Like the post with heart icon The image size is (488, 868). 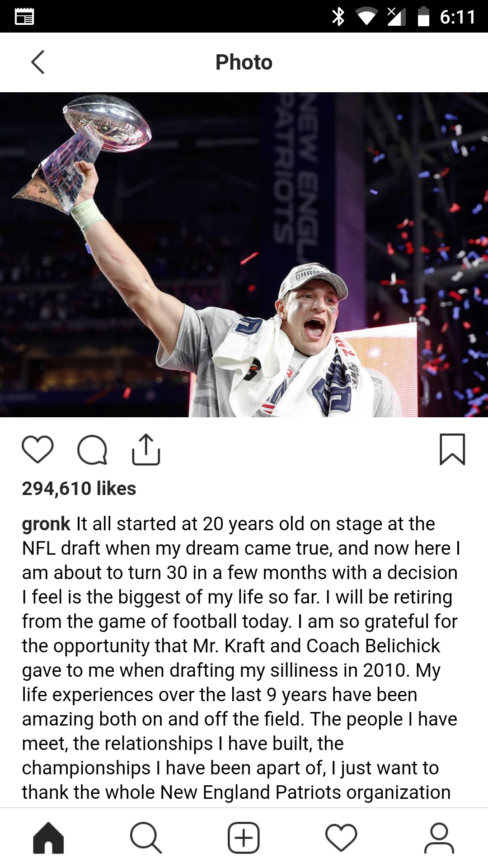38,449
